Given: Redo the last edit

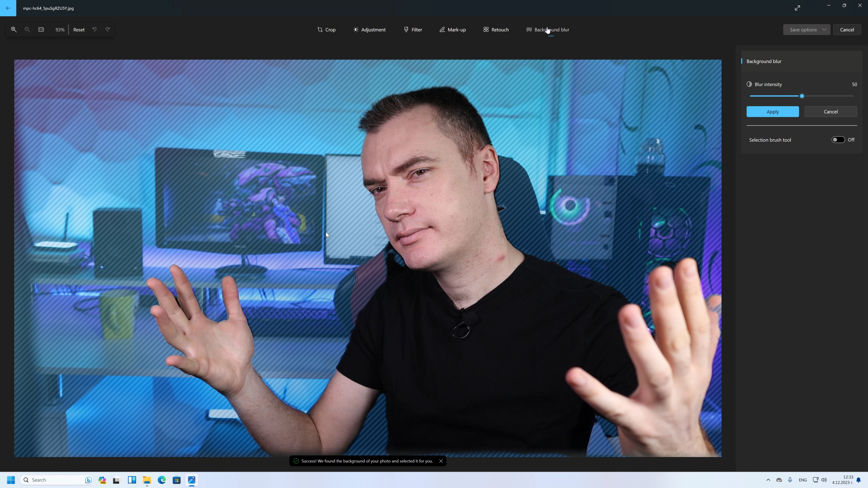Looking at the screenshot, I should (108, 30).
